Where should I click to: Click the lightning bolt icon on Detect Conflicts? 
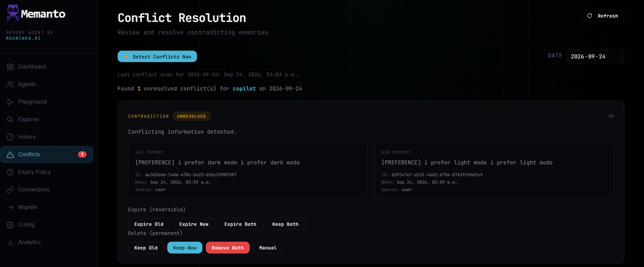click(127, 57)
